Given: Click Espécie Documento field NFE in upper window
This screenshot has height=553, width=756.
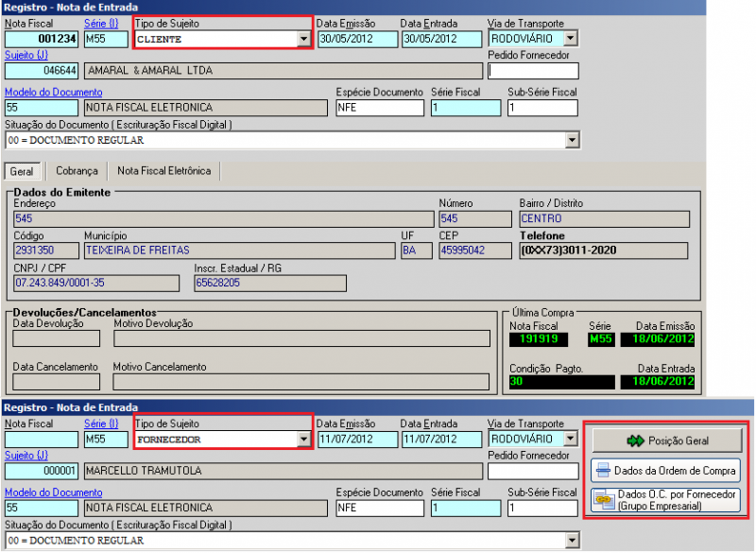Looking at the screenshot, I should pos(380,108).
